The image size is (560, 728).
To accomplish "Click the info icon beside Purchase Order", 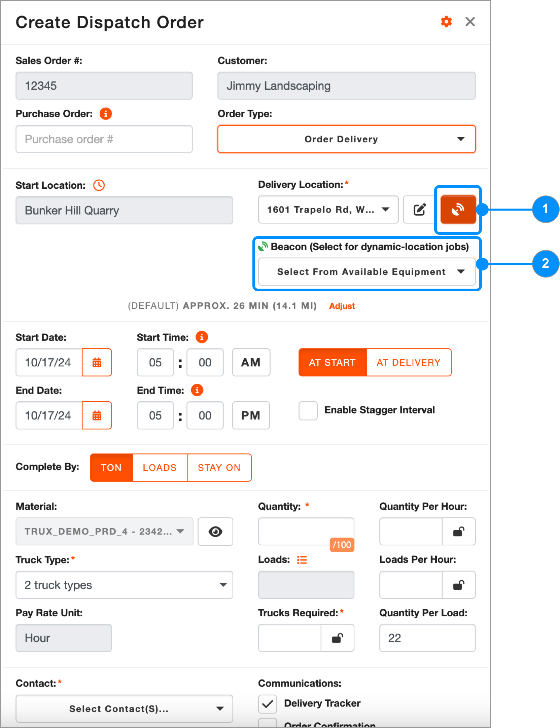I will pyautogui.click(x=106, y=114).
